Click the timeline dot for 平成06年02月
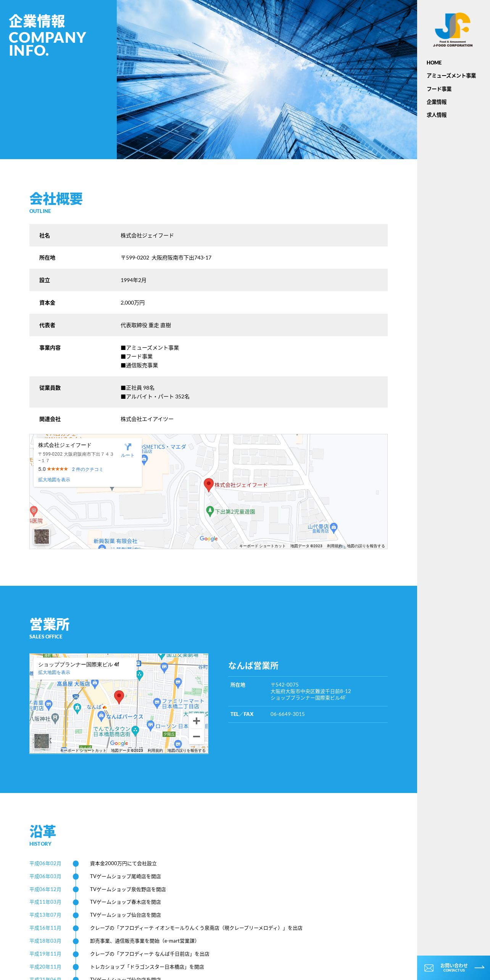Viewport: 490px width, 980px height. [76, 863]
